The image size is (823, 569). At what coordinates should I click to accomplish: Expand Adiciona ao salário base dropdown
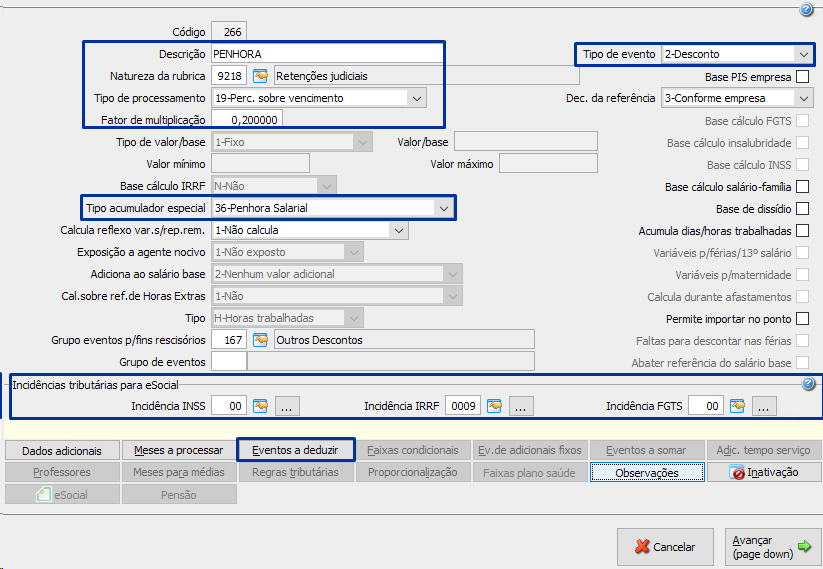pyautogui.click(x=452, y=275)
